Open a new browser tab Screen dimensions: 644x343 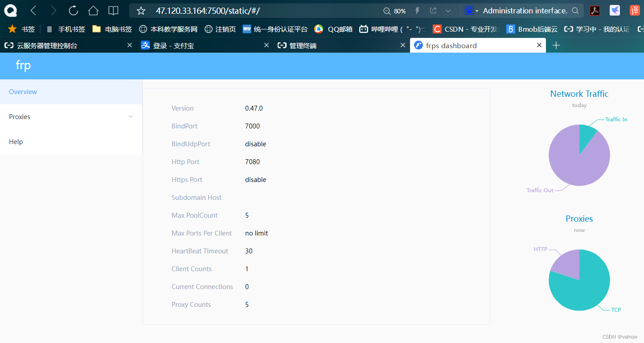coord(556,45)
